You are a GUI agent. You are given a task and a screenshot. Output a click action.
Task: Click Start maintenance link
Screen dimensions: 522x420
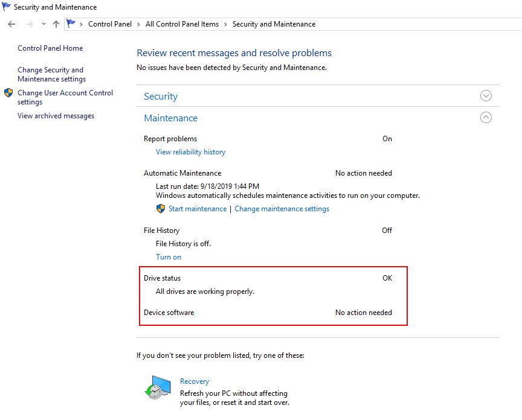pyautogui.click(x=198, y=209)
